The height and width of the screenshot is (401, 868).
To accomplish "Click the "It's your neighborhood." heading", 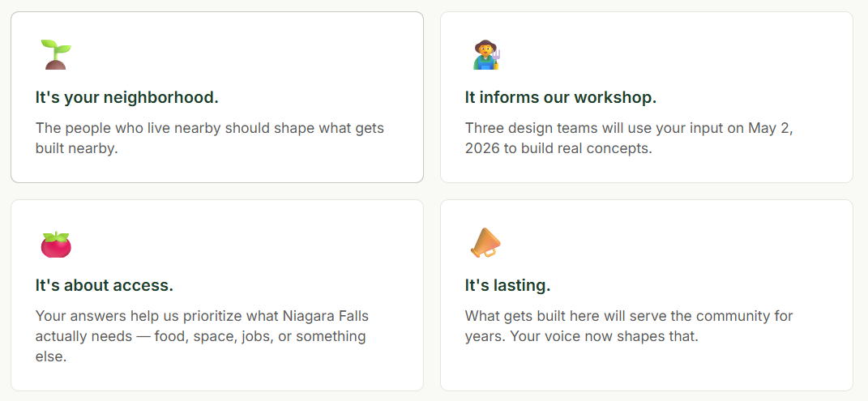I will [126, 98].
